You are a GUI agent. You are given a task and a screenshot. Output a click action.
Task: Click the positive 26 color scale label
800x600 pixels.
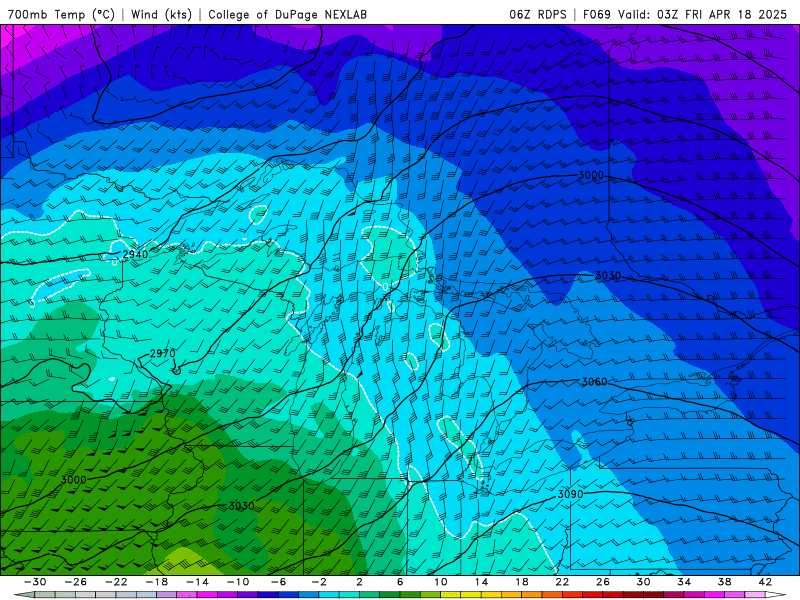pos(603,582)
